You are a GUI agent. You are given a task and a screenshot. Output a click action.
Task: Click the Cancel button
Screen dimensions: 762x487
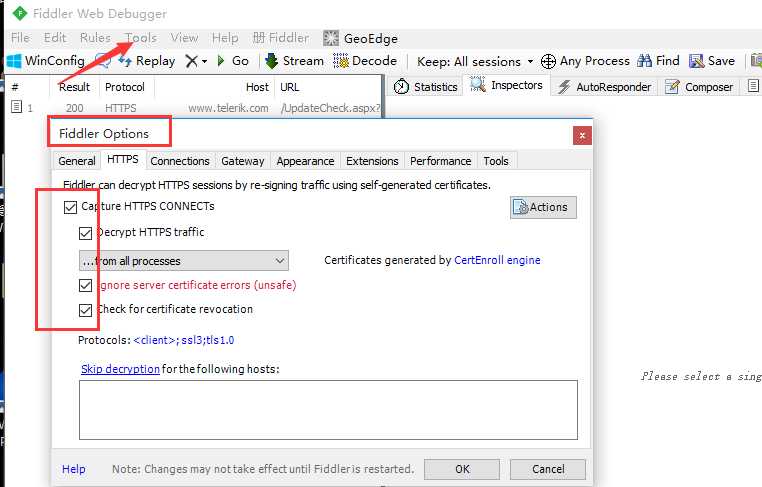tap(548, 469)
